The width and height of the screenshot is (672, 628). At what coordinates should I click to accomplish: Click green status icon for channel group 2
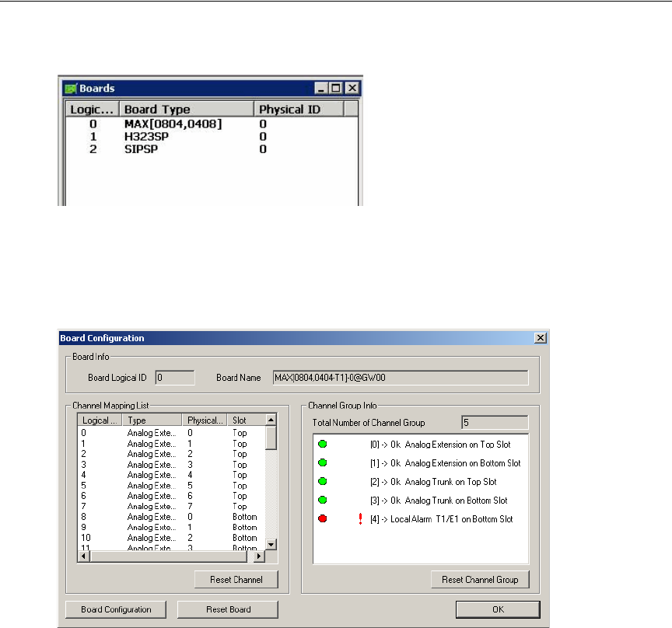pyautogui.click(x=323, y=482)
